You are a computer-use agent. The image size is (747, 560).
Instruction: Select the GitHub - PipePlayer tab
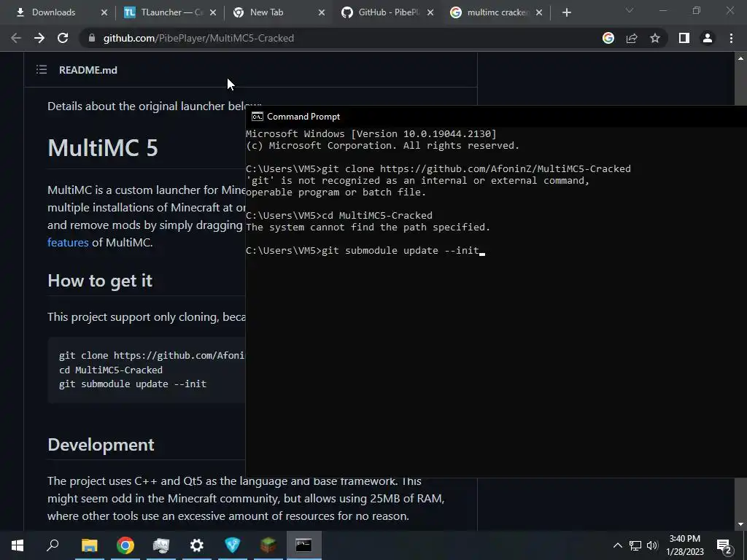tap(385, 12)
